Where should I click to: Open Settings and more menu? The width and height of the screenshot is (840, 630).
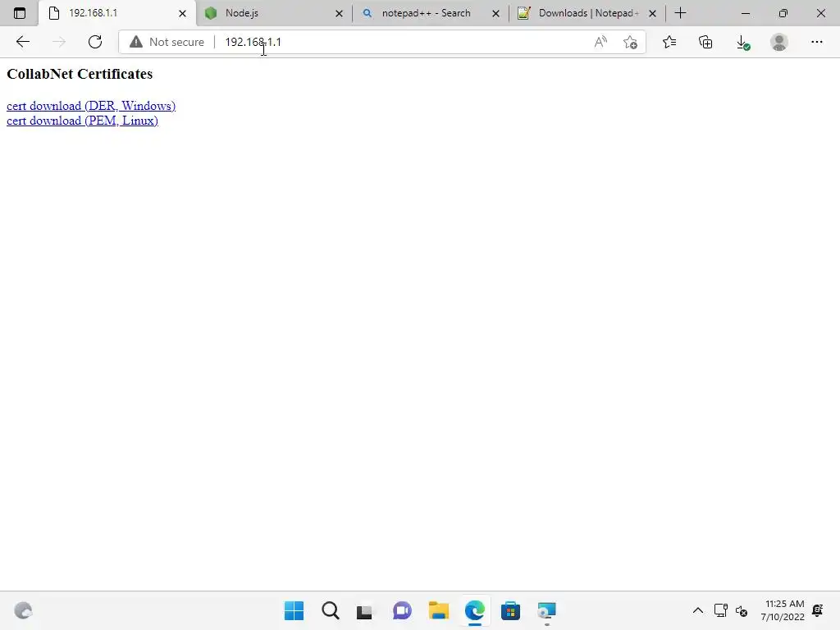tap(816, 42)
